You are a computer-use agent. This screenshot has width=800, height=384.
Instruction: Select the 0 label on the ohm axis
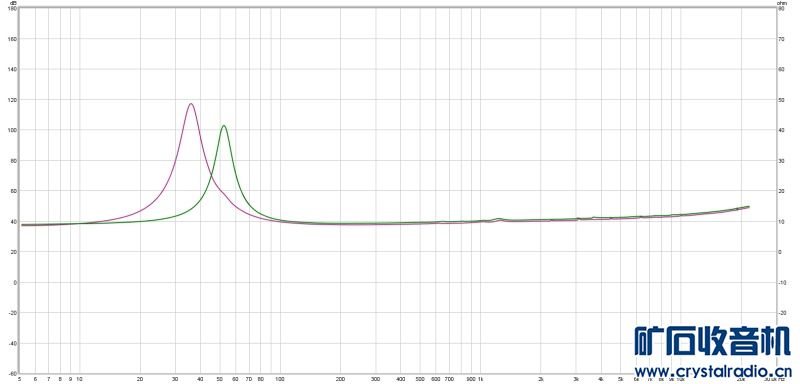click(780, 252)
